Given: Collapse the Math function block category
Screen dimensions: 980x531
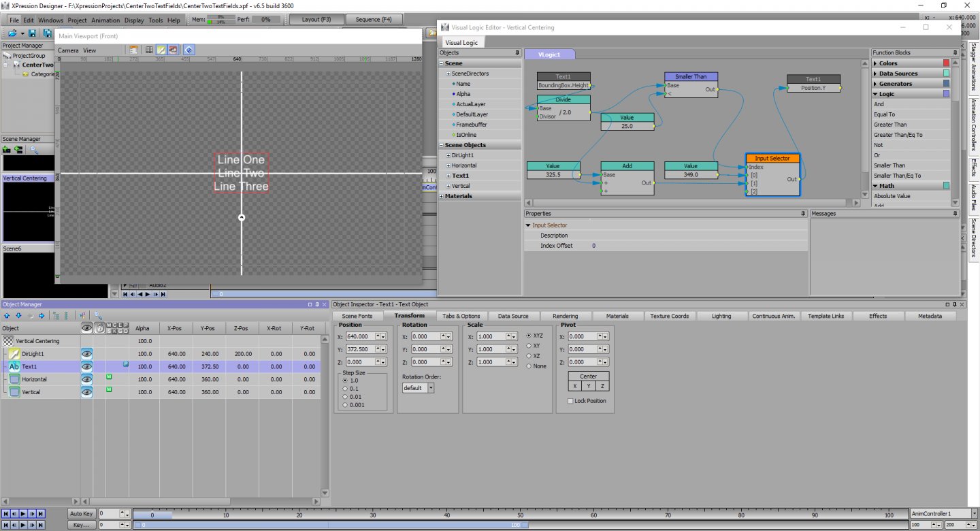Looking at the screenshot, I should click(875, 186).
